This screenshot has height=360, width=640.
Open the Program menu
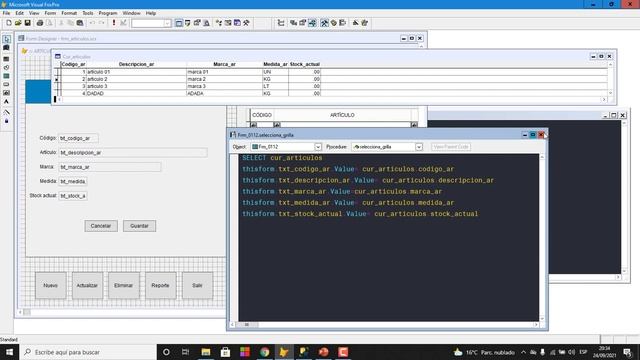coord(108,13)
